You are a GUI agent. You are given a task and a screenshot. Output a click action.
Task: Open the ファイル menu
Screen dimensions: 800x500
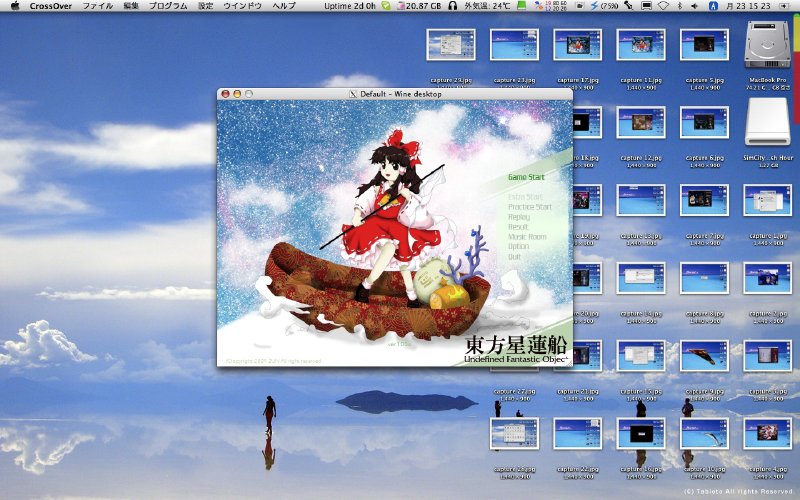pyautogui.click(x=98, y=6)
